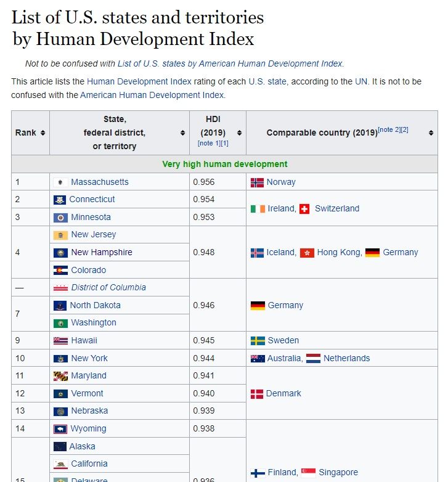Image resolution: width=448 pixels, height=482 pixels.
Task: Click the Sweden flag icon
Action: click(258, 341)
